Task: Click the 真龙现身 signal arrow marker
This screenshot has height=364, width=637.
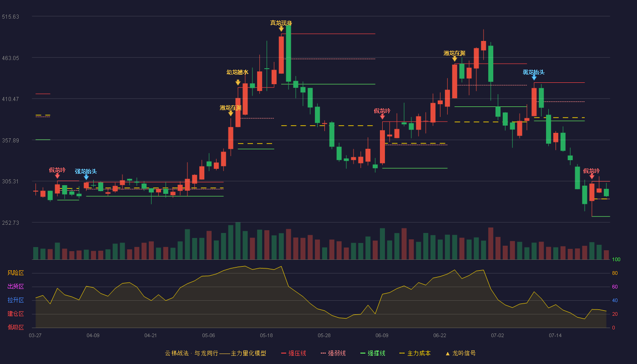Action: [281, 29]
